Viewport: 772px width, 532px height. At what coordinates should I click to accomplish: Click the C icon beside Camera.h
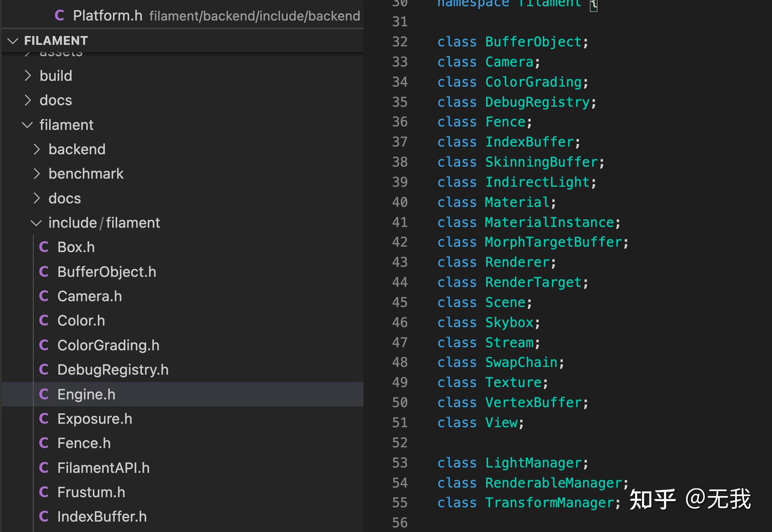(44, 296)
